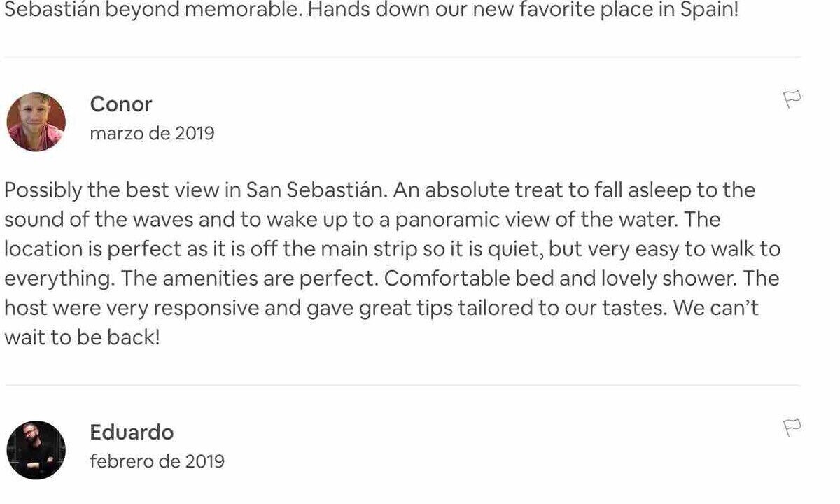Click the sentence "The amenities are perfect."
The height and width of the screenshot is (504, 840).
pos(249,279)
